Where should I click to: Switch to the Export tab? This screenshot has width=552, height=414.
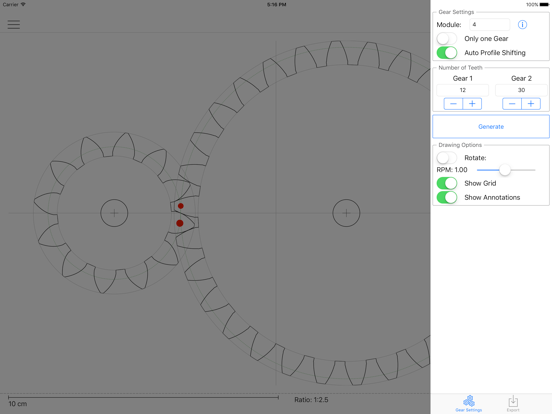coord(513,403)
